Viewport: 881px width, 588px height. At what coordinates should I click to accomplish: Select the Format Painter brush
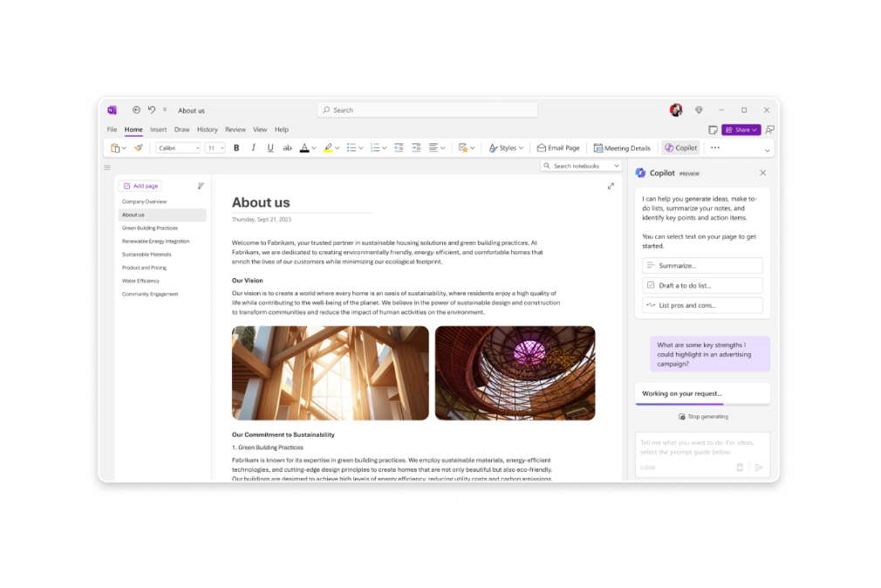pos(138,147)
